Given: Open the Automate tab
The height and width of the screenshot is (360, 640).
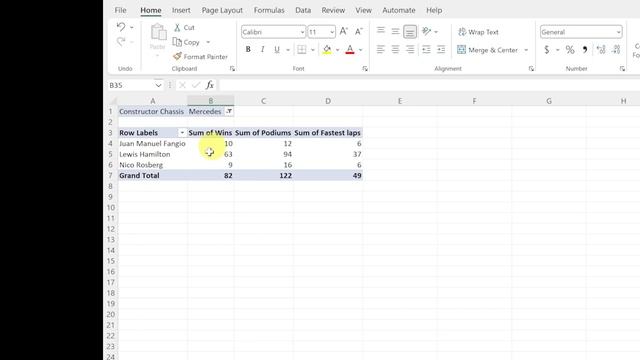Looking at the screenshot, I should pos(399,10).
